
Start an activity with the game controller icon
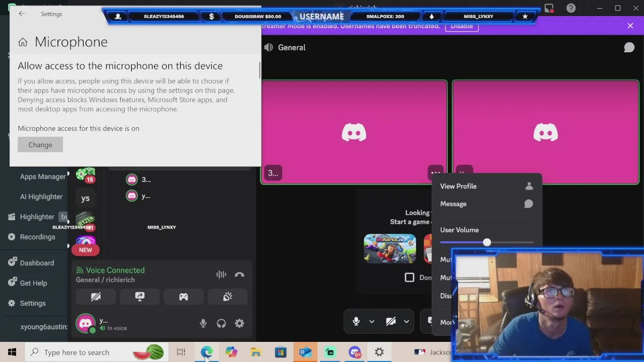tap(184, 297)
